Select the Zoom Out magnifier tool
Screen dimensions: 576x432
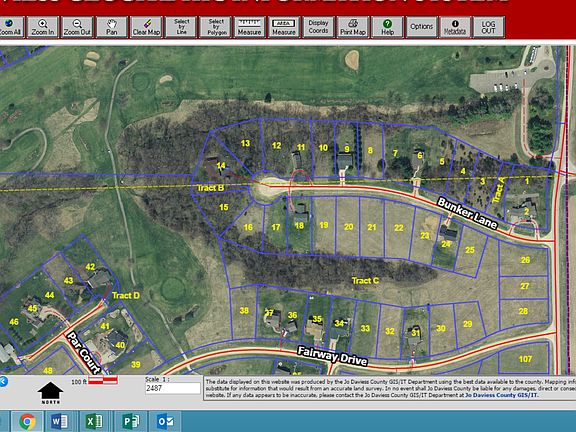click(x=77, y=27)
